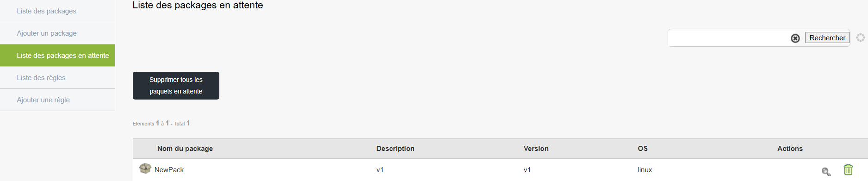Click the linux OS cell

coord(645,170)
